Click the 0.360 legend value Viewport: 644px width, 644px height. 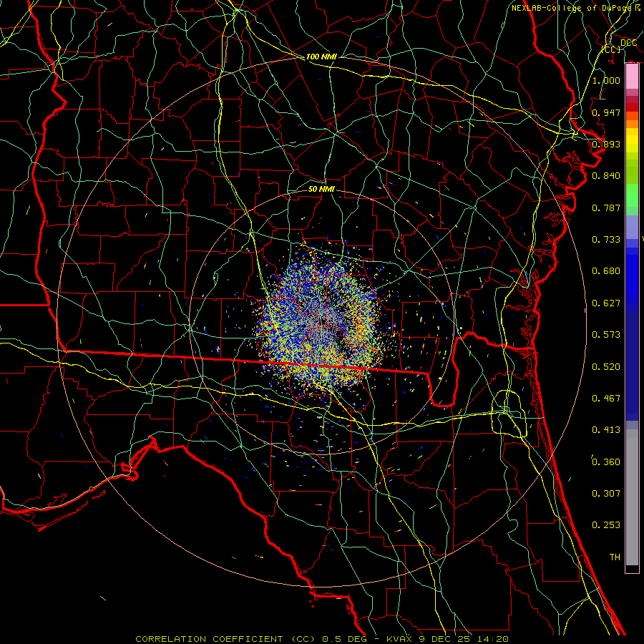pos(606,462)
